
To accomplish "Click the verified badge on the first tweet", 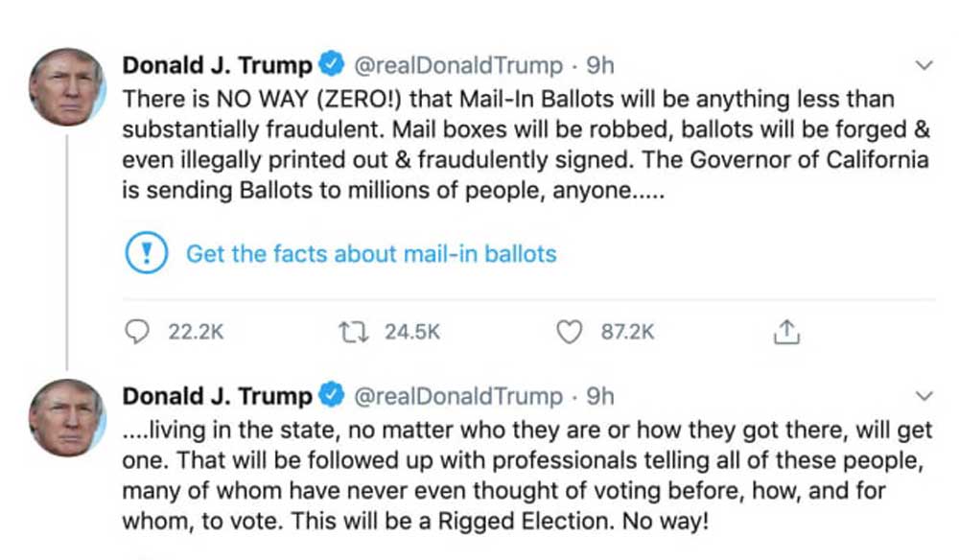I will coord(332,66).
